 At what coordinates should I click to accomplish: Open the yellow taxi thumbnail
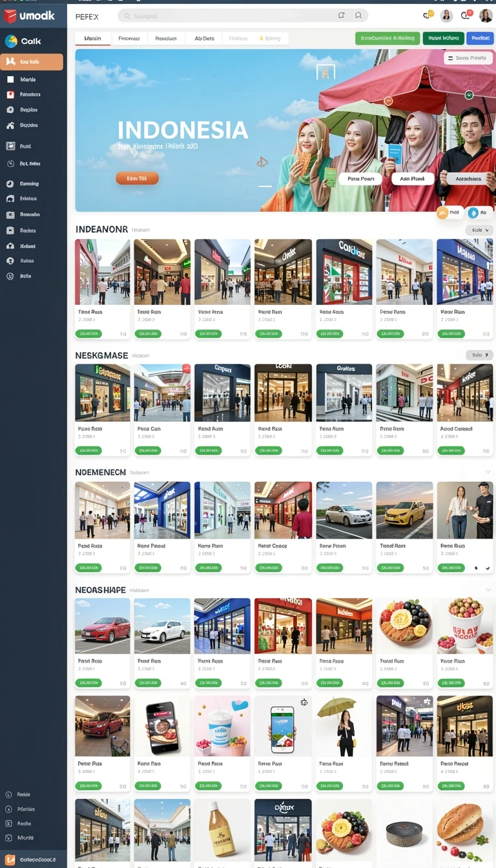pos(404,510)
